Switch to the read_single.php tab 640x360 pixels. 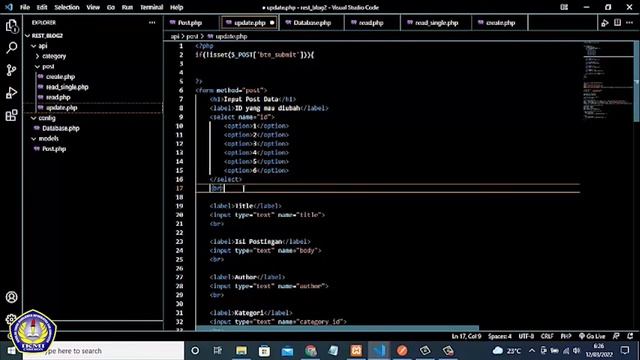point(436,23)
